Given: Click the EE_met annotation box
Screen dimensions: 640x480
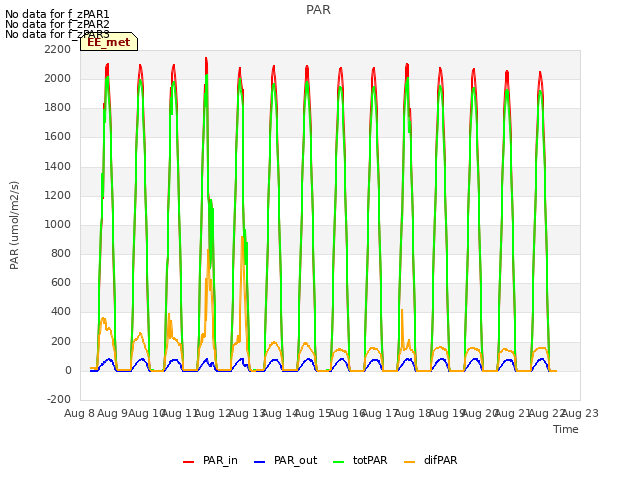Looking at the screenshot, I should coord(109,42).
